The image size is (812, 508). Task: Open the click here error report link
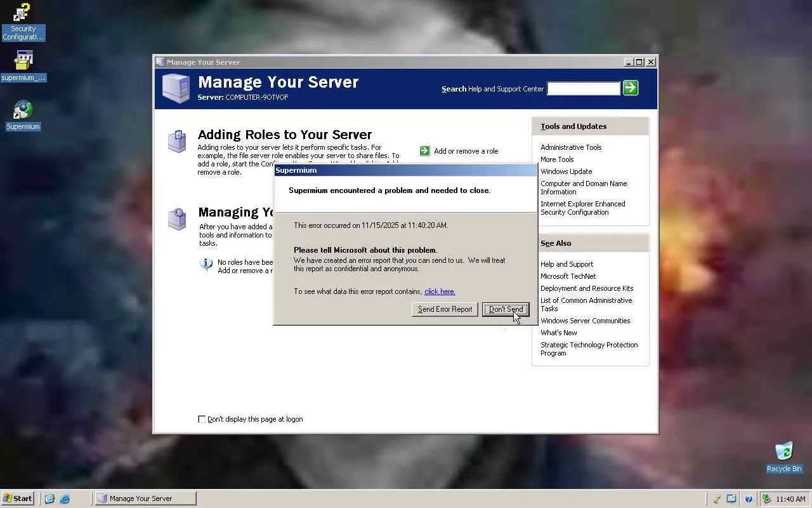pos(440,291)
